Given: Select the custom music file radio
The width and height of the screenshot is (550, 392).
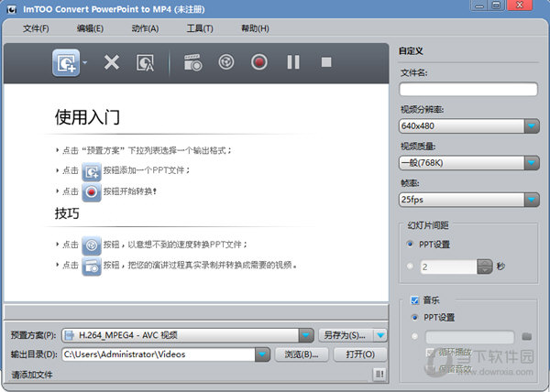Looking at the screenshot, I should pos(415,336).
